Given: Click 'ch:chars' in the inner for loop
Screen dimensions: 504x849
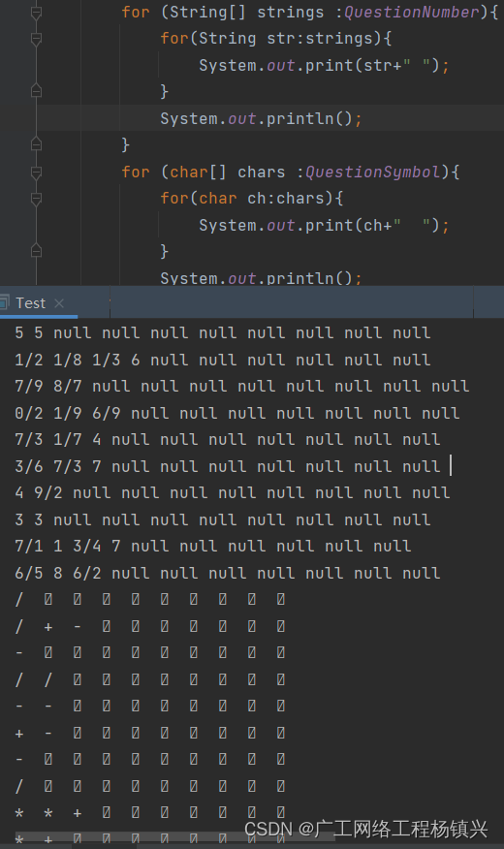Looking at the screenshot, I should click(285, 199).
